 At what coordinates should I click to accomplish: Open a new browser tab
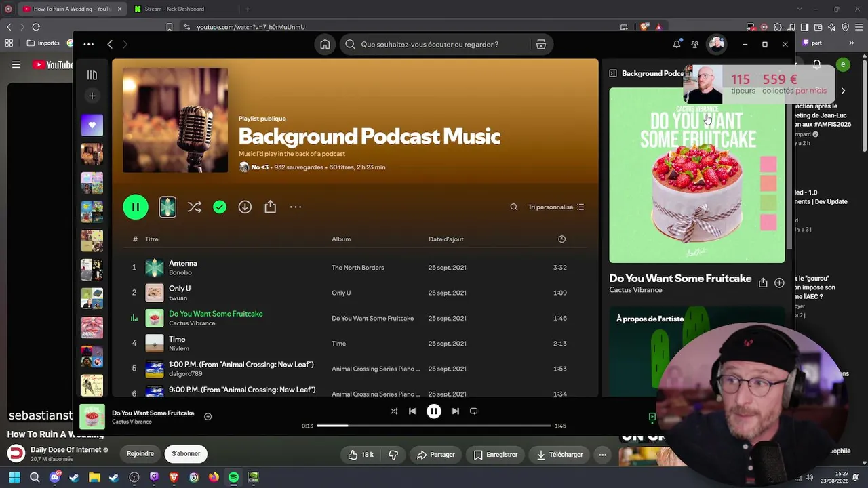click(248, 9)
